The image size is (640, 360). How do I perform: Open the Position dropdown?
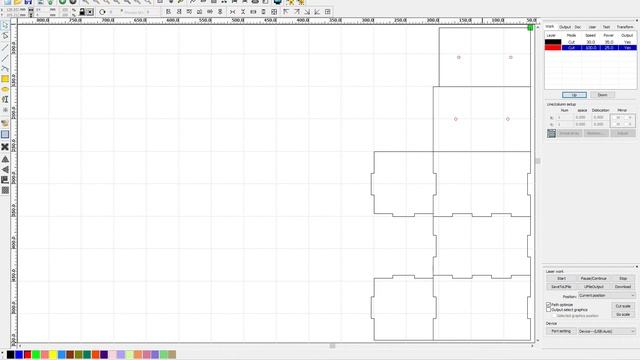pos(607,296)
